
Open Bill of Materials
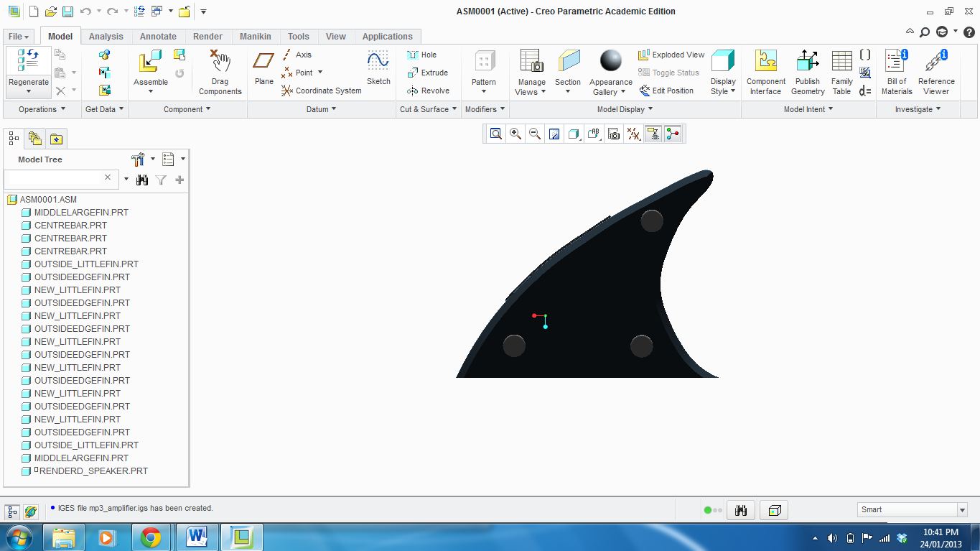897,72
